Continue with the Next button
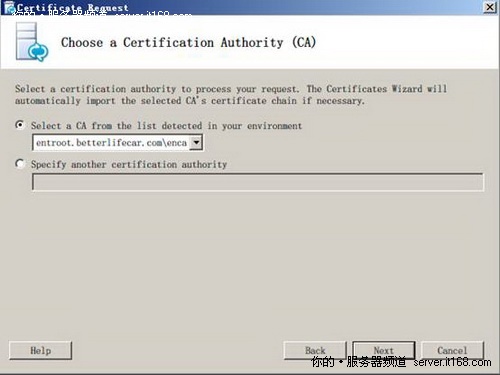Viewport: 500px width, 375px height. 384,350
